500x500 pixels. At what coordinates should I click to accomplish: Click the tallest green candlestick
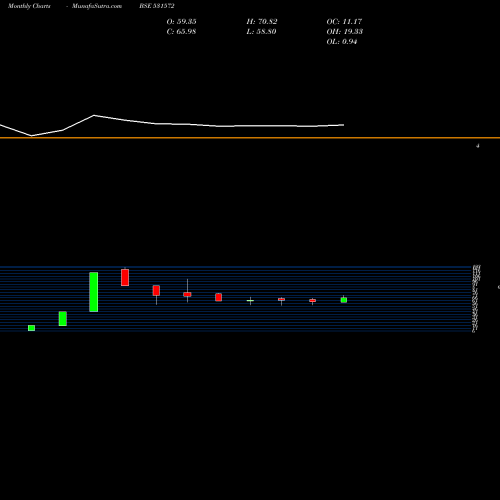(x=94, y=292)
